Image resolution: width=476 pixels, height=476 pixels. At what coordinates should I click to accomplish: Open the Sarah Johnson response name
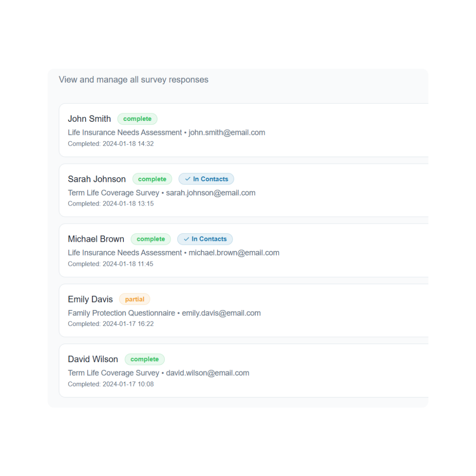(x=97, y=179)
